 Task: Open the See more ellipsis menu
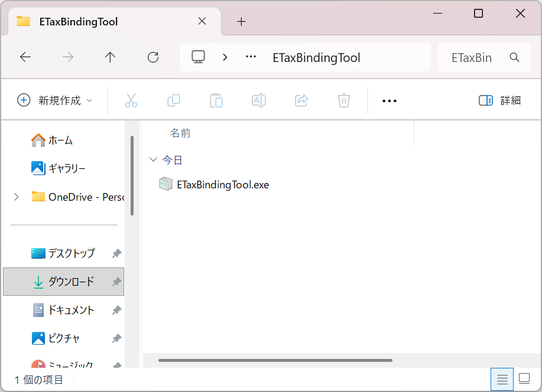[x=390, y=101]
